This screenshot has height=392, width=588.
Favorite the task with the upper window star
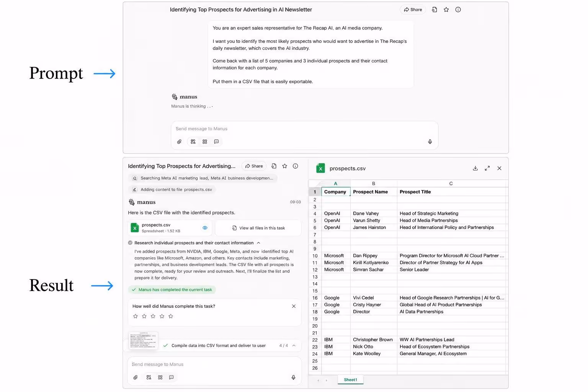click(x=446, y=10)
